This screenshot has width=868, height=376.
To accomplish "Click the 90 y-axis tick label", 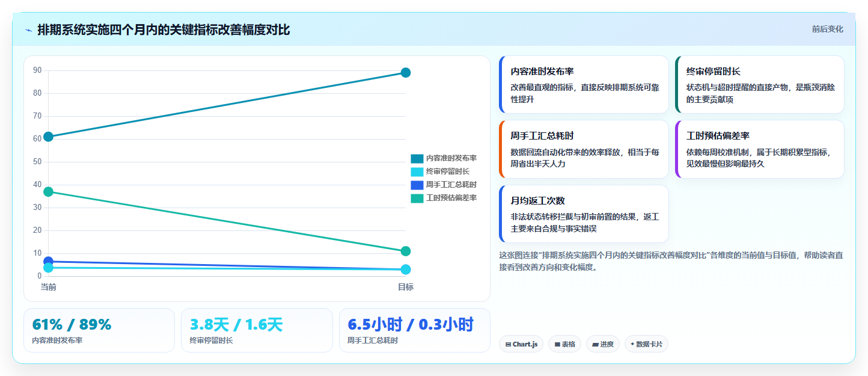I will tap(37, 70).
